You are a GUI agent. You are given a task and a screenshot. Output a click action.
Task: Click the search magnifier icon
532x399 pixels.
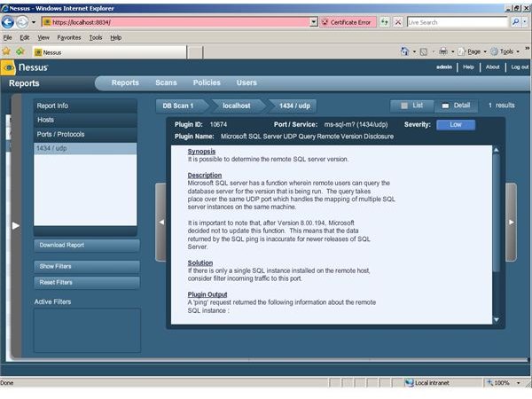point(515,22)
